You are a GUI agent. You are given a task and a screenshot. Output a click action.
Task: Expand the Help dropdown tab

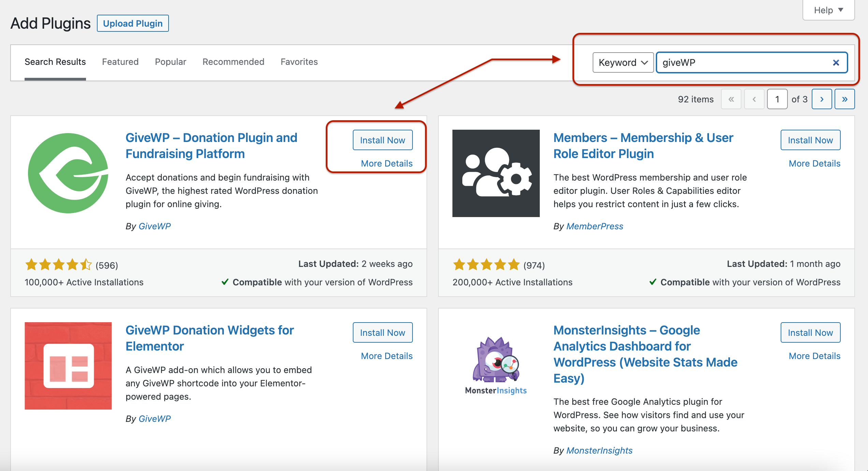pyautogui.click(x=828, y=10)
